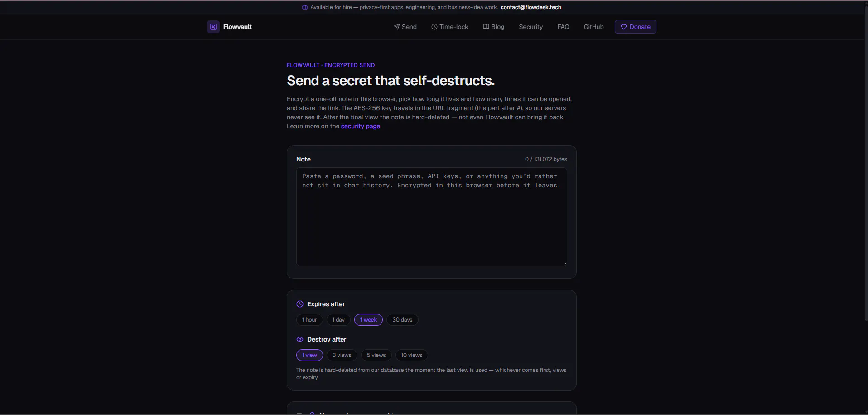Pick the 30 days expiry option
Image resolution: width=868 pixels, height=415 pixels.
(402, 320)
